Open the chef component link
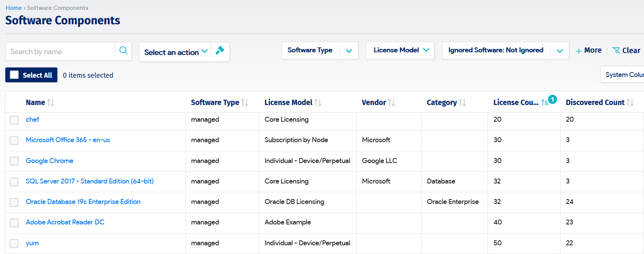Viewport: 644px width, 254px height. tap(32, 119)
